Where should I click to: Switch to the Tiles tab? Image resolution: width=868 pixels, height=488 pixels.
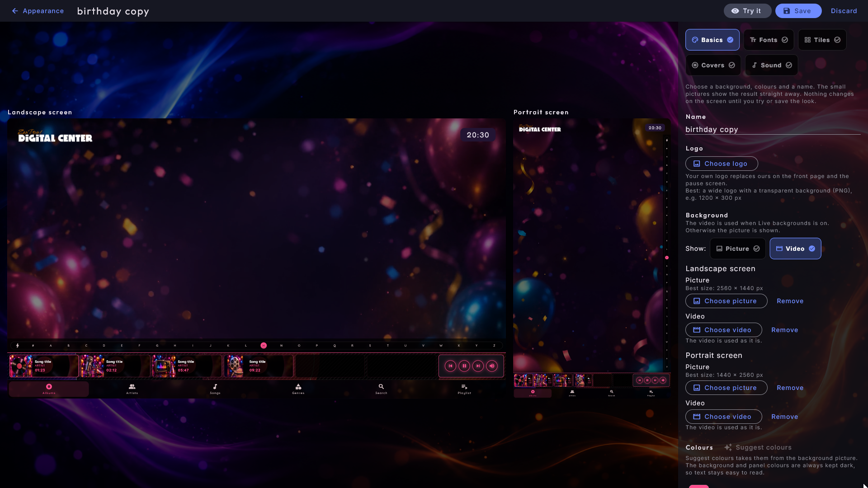(822, 40)
